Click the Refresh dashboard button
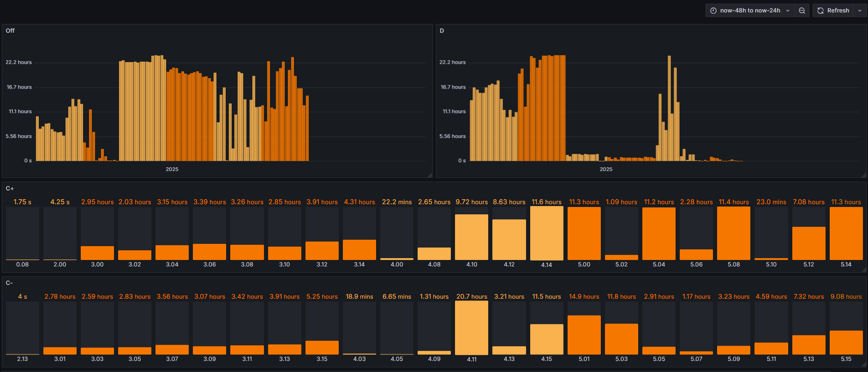868x372 pixels. 833,11
